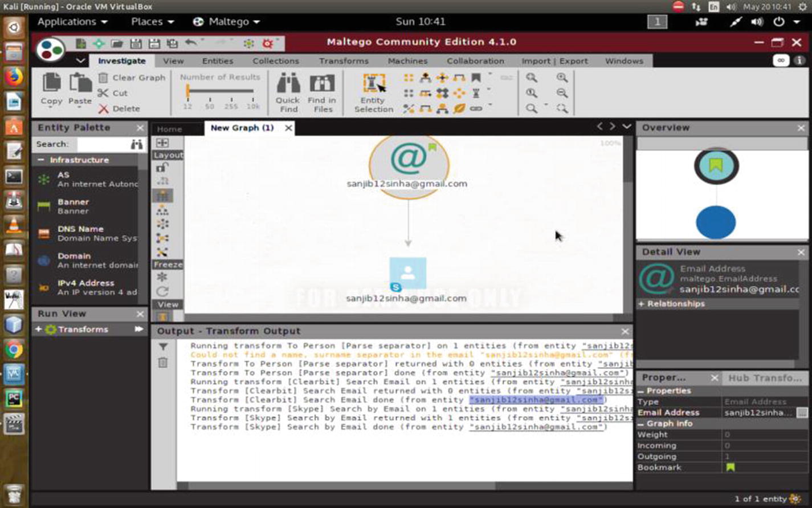The width and height of the screenshot is (812, 508).
Task: Click the ellipsis button beside Email Address property
Action: [x=802, y=413]
